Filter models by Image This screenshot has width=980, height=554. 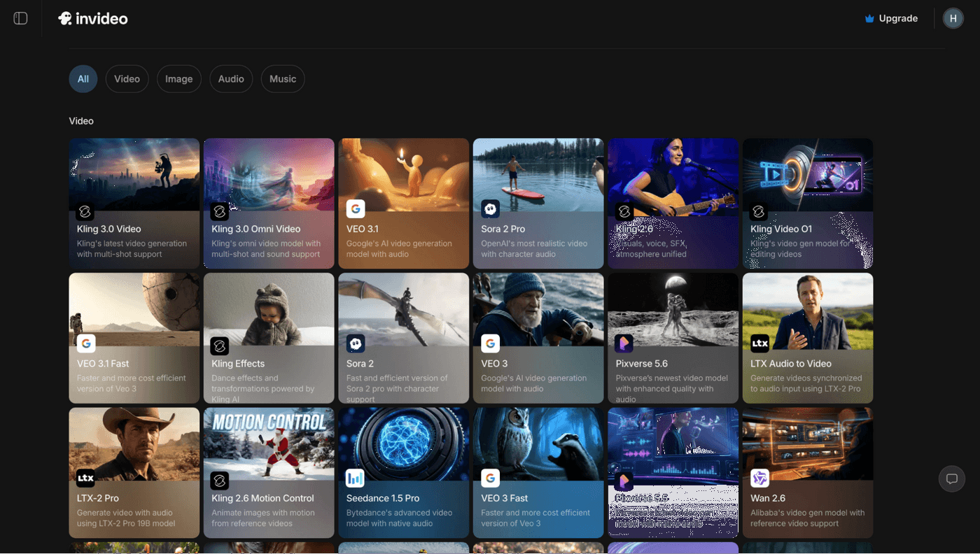(x=178, y=79)
